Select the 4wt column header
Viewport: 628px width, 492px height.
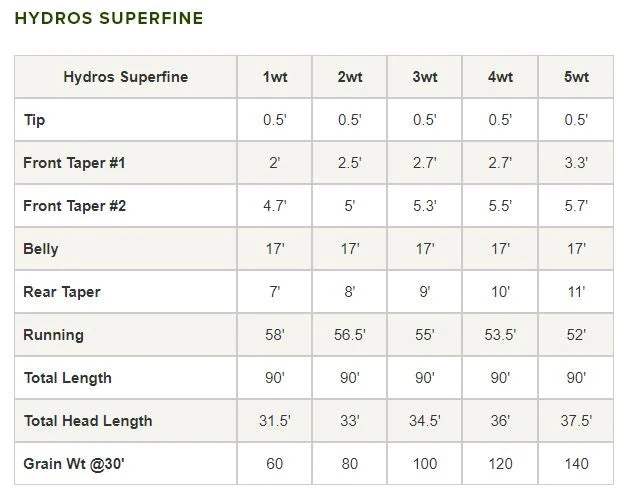pos(500,77)
